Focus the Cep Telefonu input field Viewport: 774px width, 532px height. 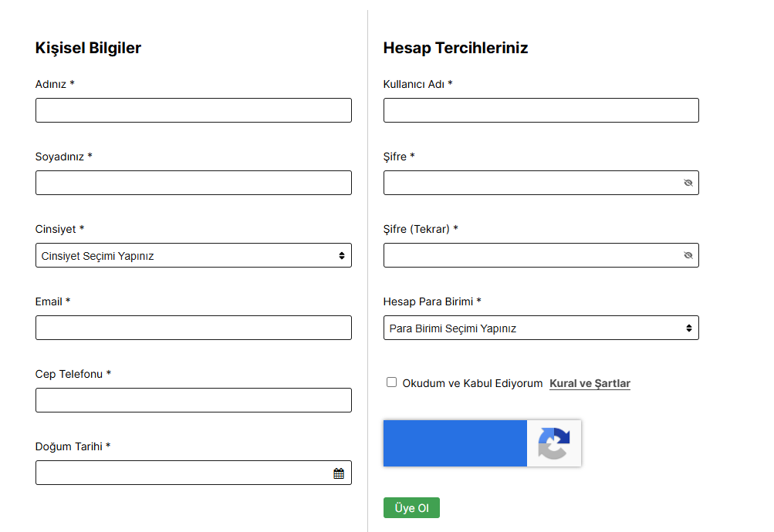coord(194,400)
